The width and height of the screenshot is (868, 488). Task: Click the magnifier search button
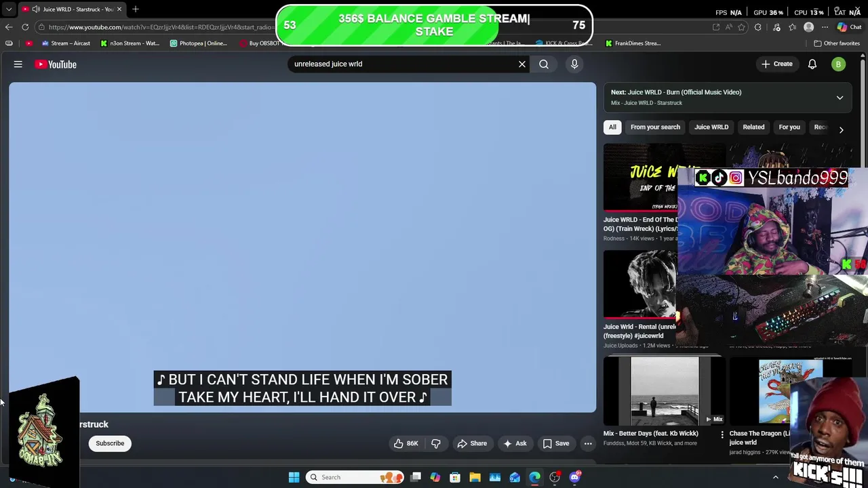coord(544,64)
